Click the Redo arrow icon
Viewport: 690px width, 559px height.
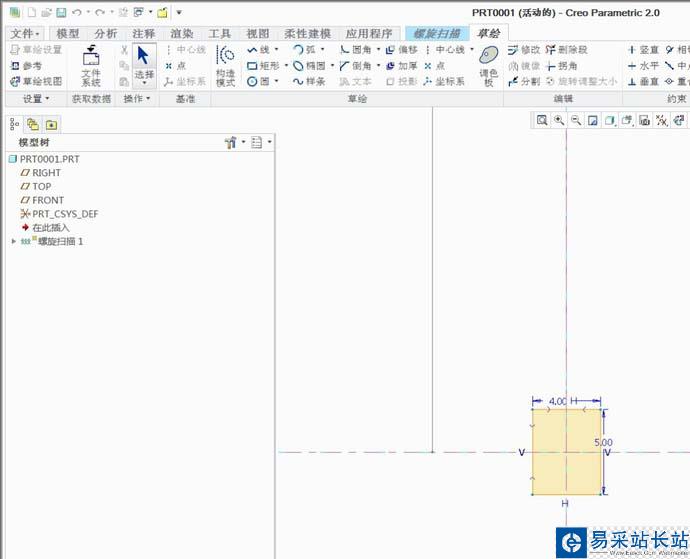pos(100,12)
